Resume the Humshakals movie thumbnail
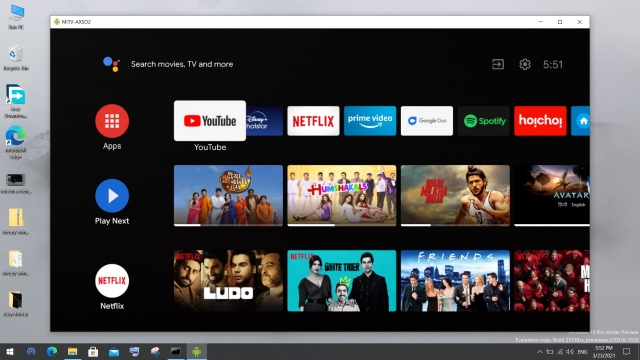 [x=342, y=196]
